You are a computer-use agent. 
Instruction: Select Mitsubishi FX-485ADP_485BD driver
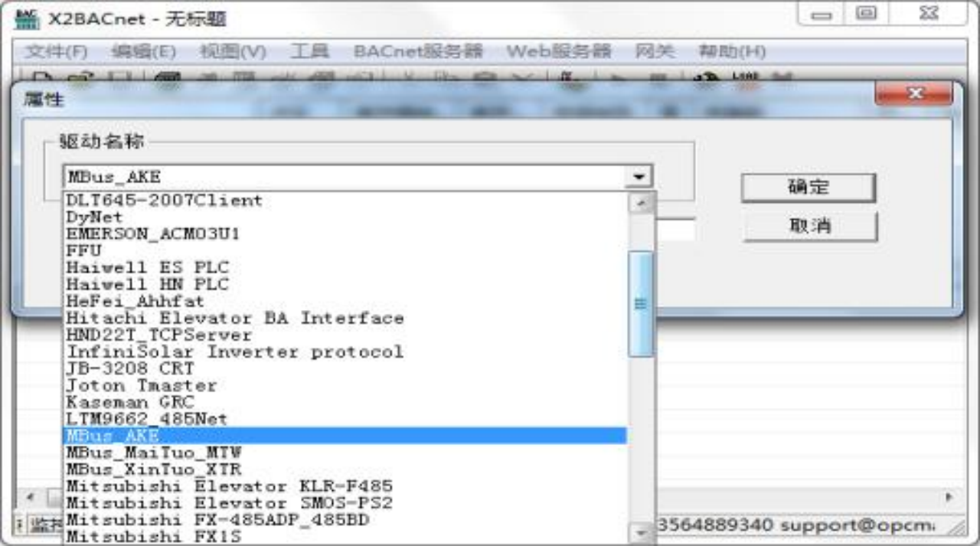(345, 521)
